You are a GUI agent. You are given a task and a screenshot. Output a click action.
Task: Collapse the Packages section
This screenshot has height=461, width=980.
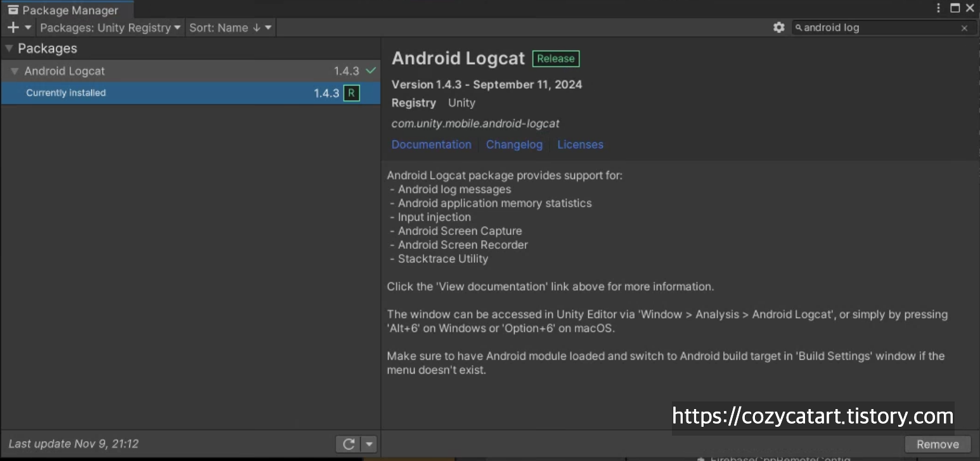click(x=9, y=48)
